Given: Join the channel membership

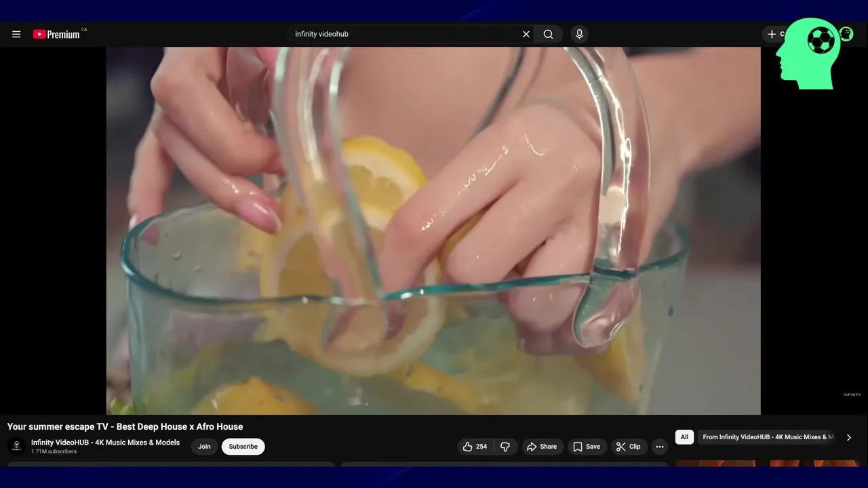Looking at the screenshot, I should pos(204,447).
